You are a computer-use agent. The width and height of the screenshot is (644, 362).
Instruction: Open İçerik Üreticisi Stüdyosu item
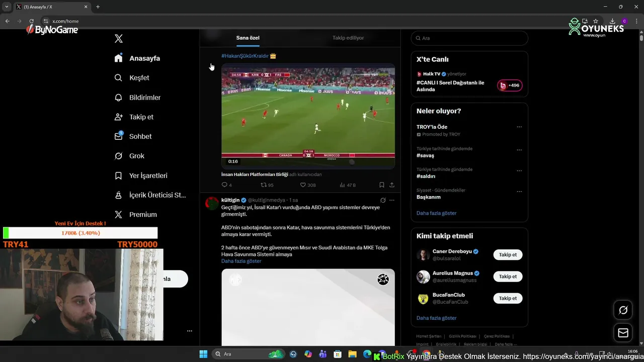tap(150, 195)
